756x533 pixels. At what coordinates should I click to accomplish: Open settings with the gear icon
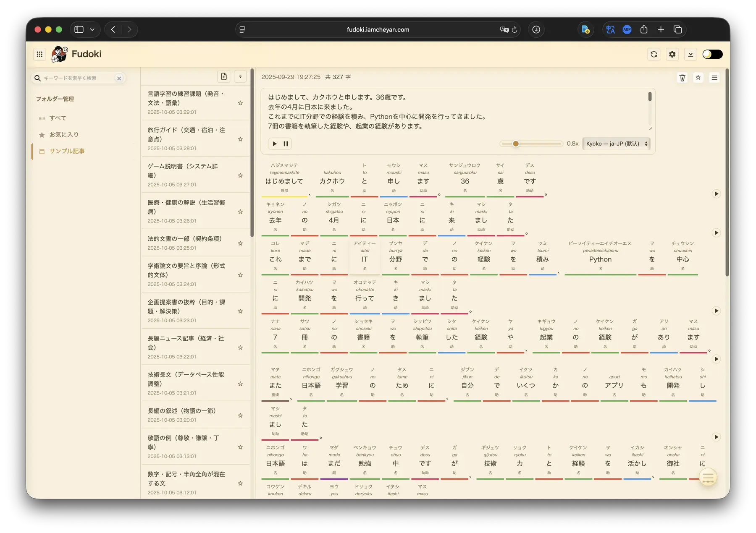pyautogui.click(x=672, y=54)
